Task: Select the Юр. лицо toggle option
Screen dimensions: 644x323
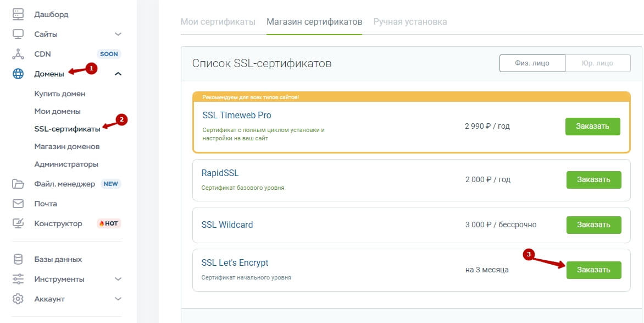Action: click(x=598, y=63)
